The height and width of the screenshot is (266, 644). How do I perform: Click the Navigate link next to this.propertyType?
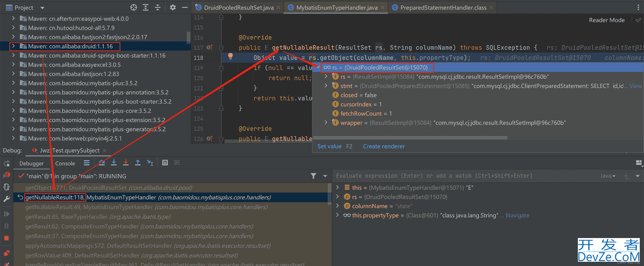pos(517,215)
